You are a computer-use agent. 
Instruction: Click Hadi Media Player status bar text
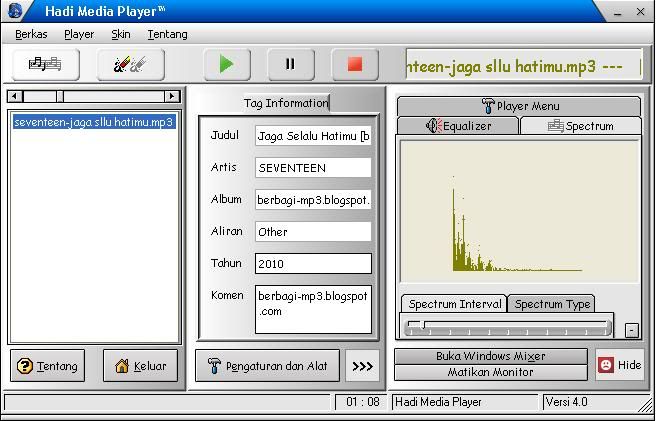click(x=438, y=402)
